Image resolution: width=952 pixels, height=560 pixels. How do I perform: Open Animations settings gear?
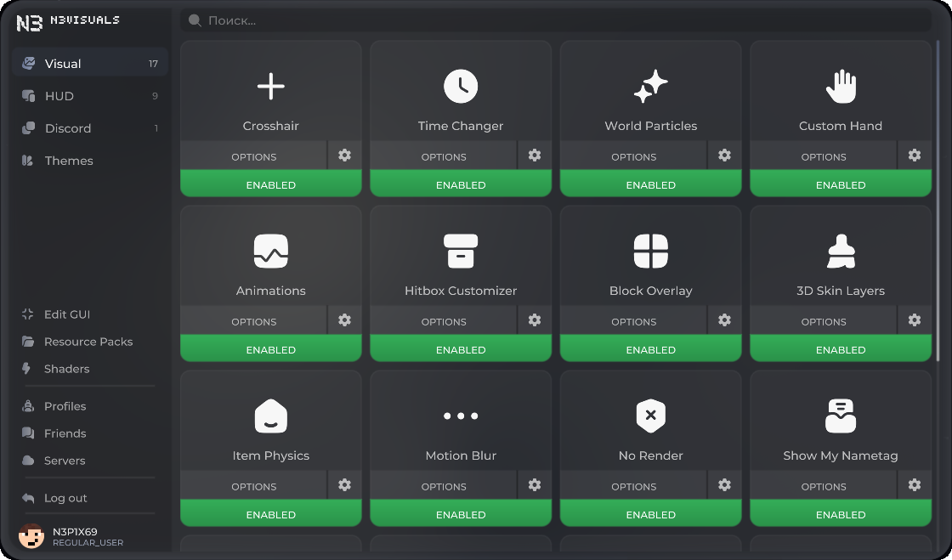(x=344, y=320)
